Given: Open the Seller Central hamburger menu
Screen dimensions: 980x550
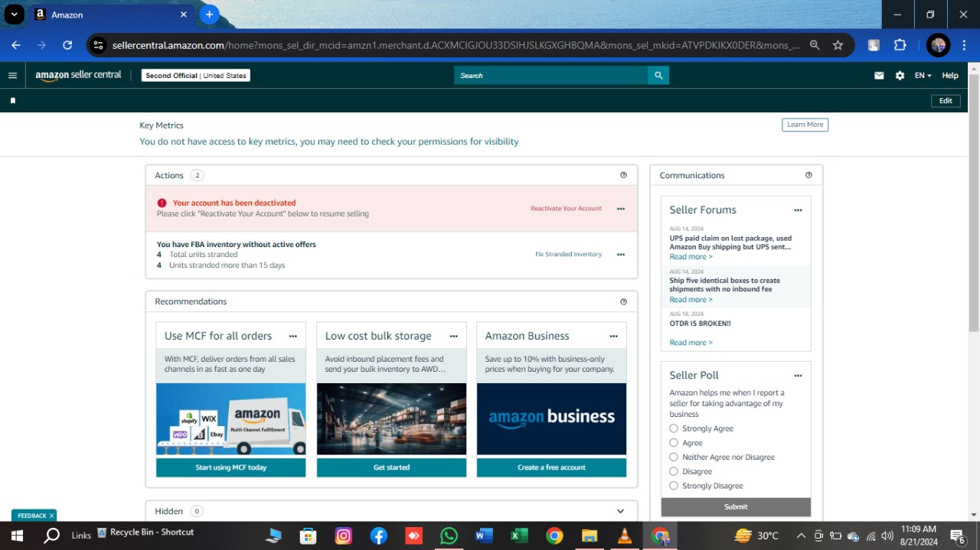Looking at the screenshot, I should point(12,76).
